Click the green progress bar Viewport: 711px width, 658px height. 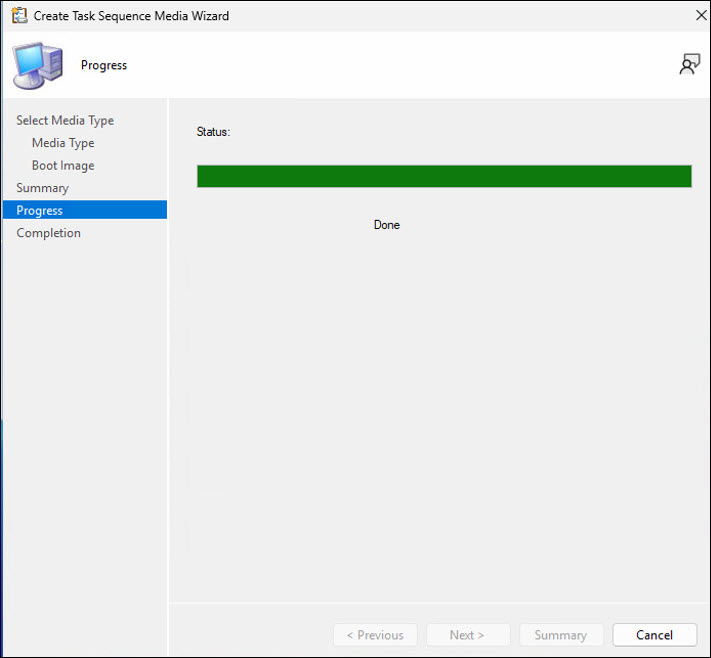coord(444,176)
